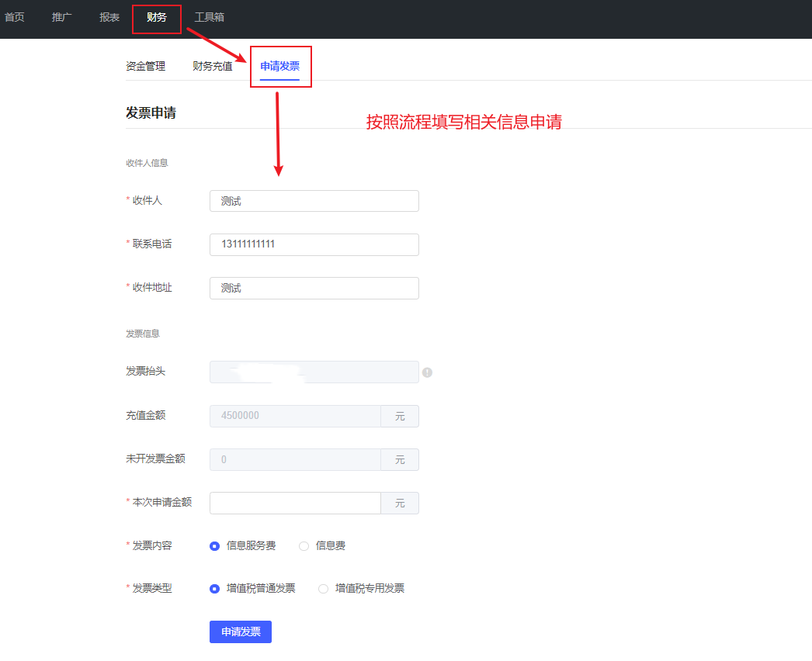Select the 信息费 radio option

point(304,546)
